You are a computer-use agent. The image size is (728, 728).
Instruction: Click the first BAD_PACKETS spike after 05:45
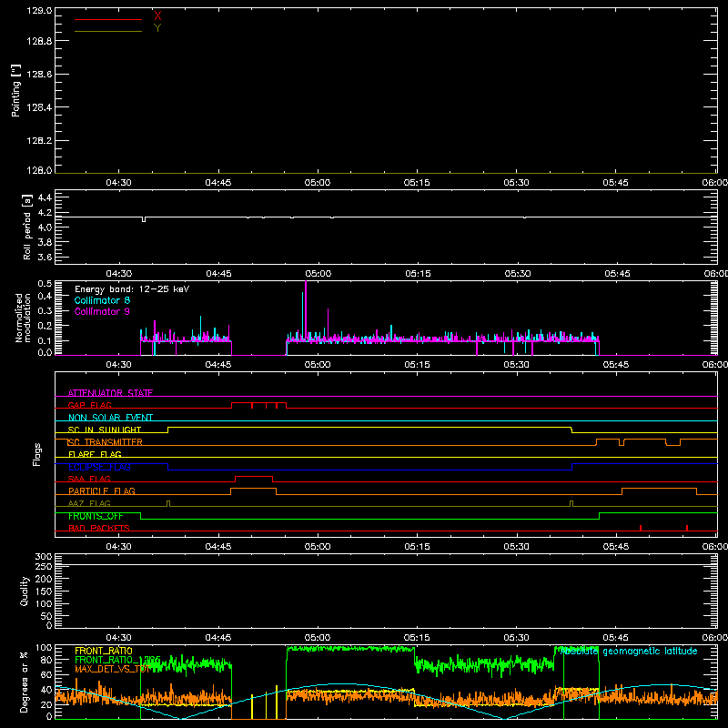[641, 528]
